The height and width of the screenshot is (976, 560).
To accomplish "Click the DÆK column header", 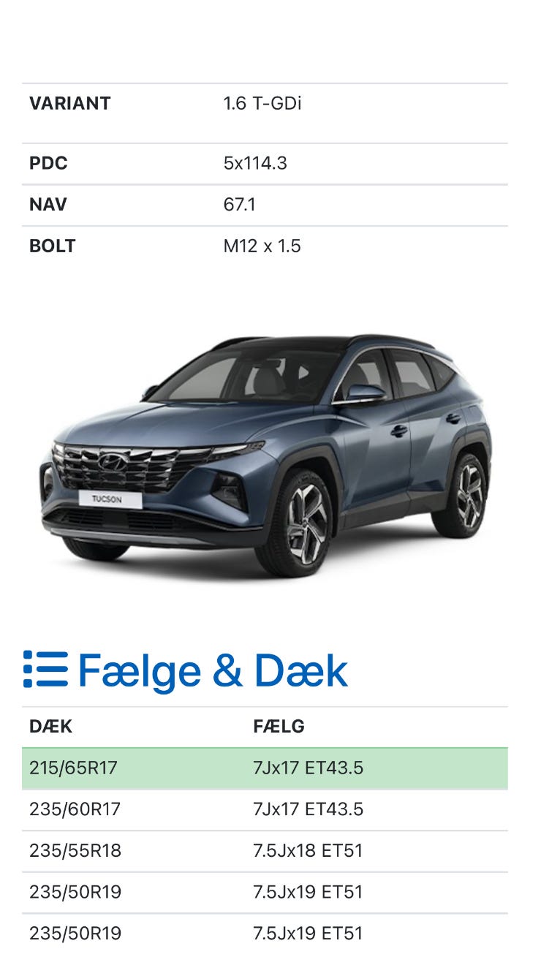I will (x=50, y=727).
